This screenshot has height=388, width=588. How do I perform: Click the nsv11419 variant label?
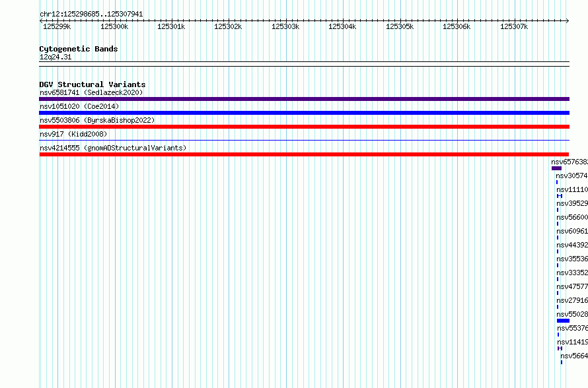click(573, 342)
